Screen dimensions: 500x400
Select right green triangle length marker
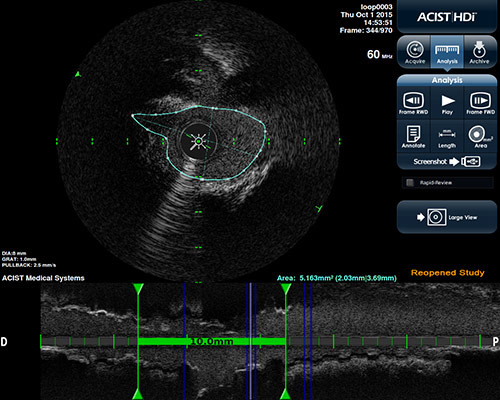tap(286, 289)
